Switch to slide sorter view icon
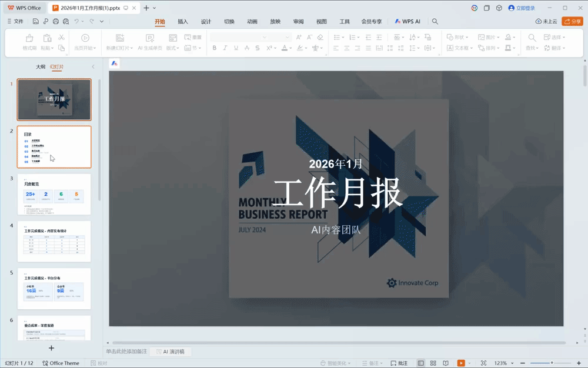588x368 pixels. 433,363
